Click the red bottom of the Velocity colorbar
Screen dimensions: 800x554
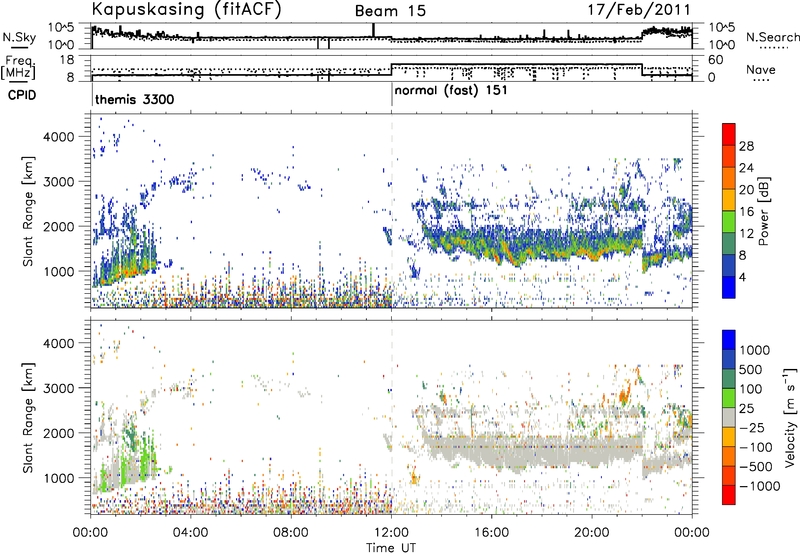click(729, 495)
